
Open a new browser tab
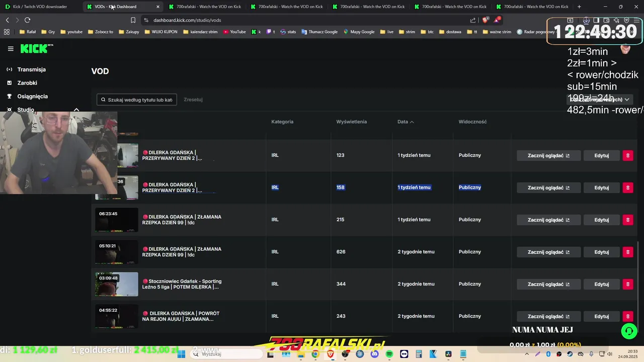point(579,7)
